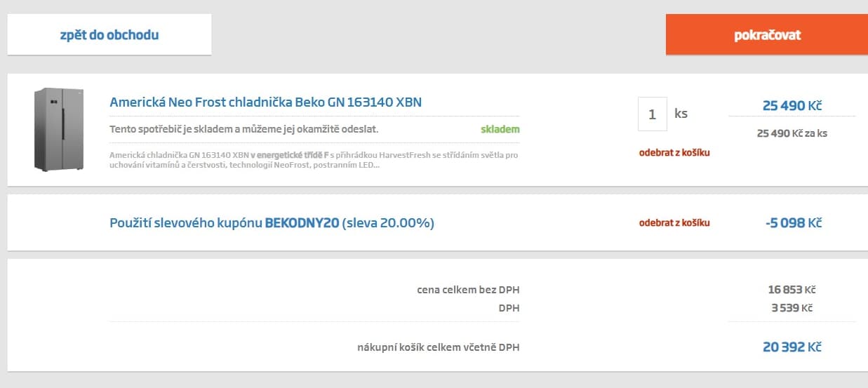Click the -5 098 Kč discount amount

pos(794,222)
